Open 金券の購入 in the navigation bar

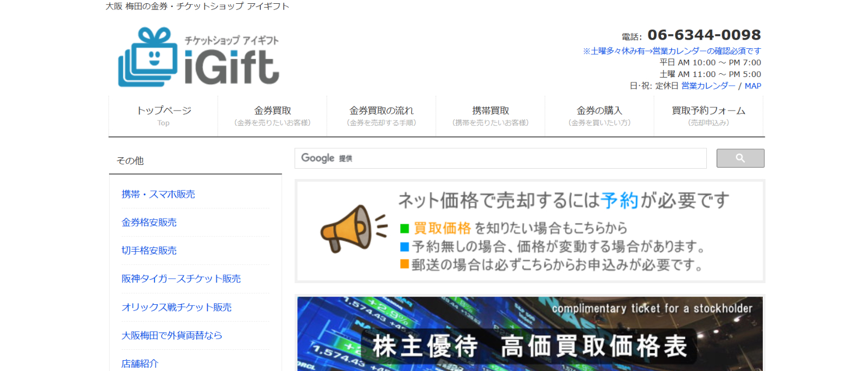pos(599,116)
